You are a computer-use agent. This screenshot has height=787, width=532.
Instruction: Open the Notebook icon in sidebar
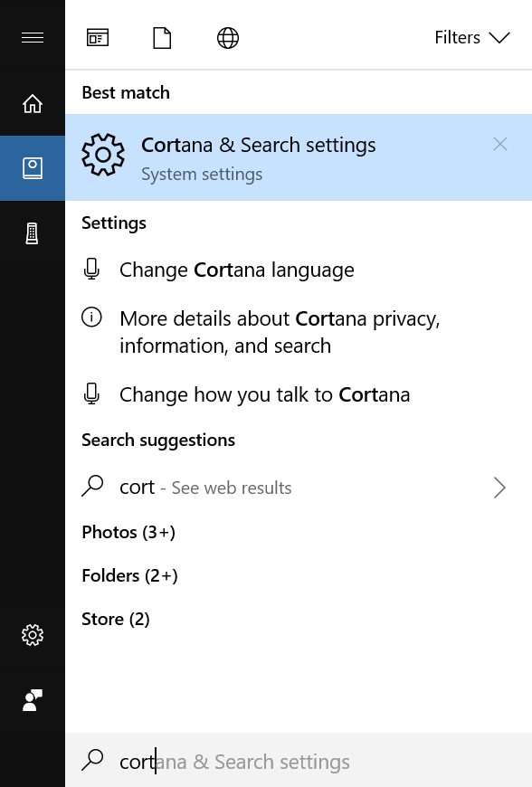pos(33,168)
